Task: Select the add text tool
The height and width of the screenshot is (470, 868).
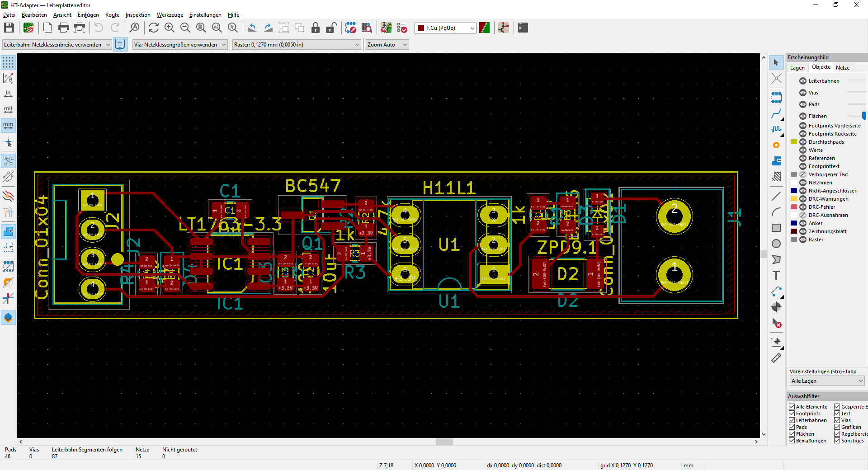Action: click(776, 275)
